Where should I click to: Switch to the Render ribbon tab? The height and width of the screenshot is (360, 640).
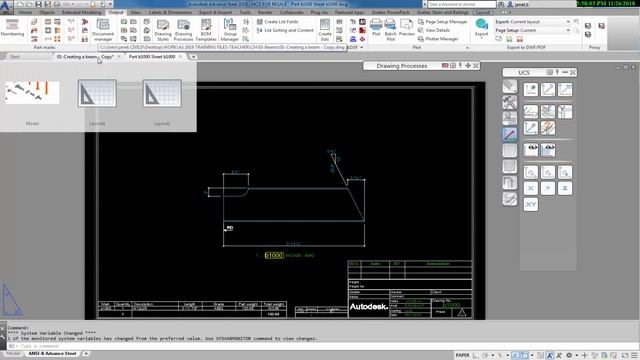[x=265, y=13]
